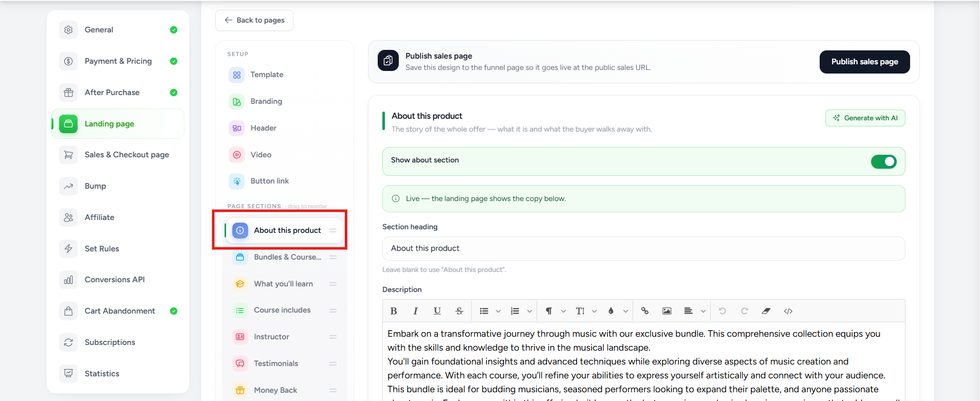
Task: Open the Branding setup section
Action: [285, 102]
